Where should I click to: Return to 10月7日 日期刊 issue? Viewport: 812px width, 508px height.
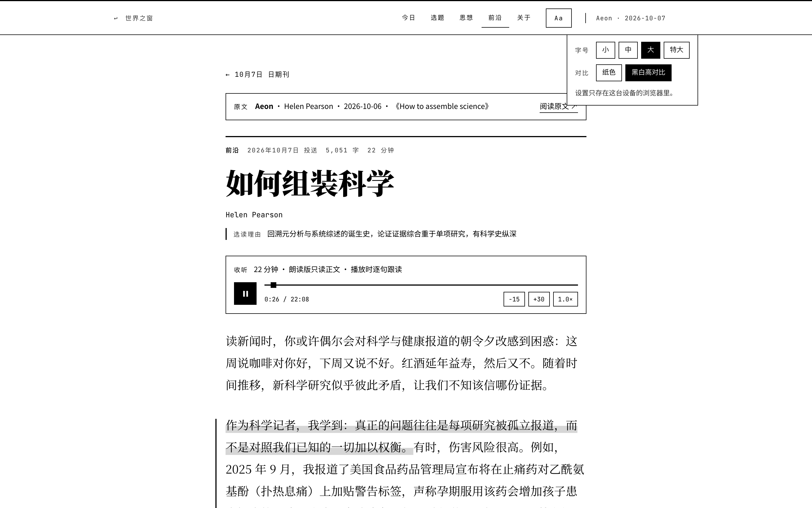tap(257, 75)
